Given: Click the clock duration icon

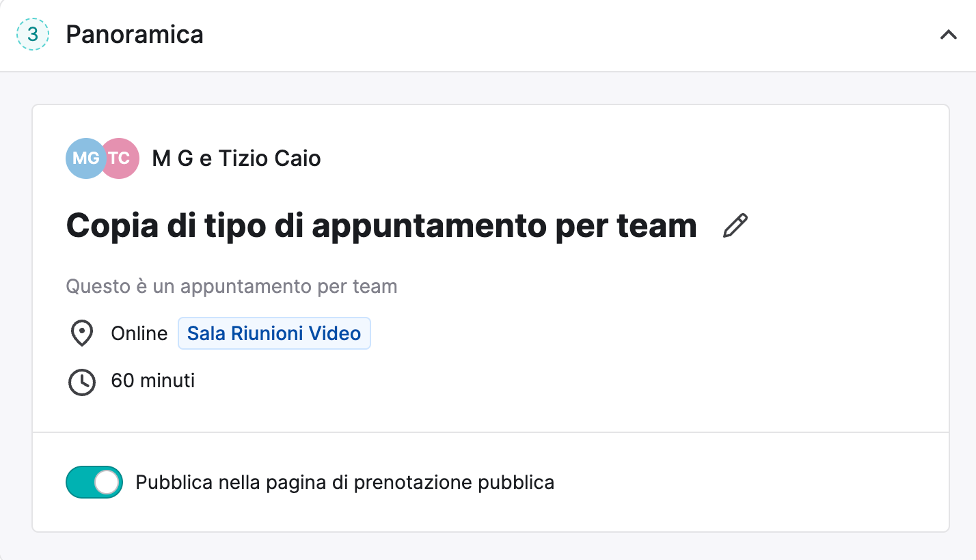Looking at the screenshot, I should (82, 381).
